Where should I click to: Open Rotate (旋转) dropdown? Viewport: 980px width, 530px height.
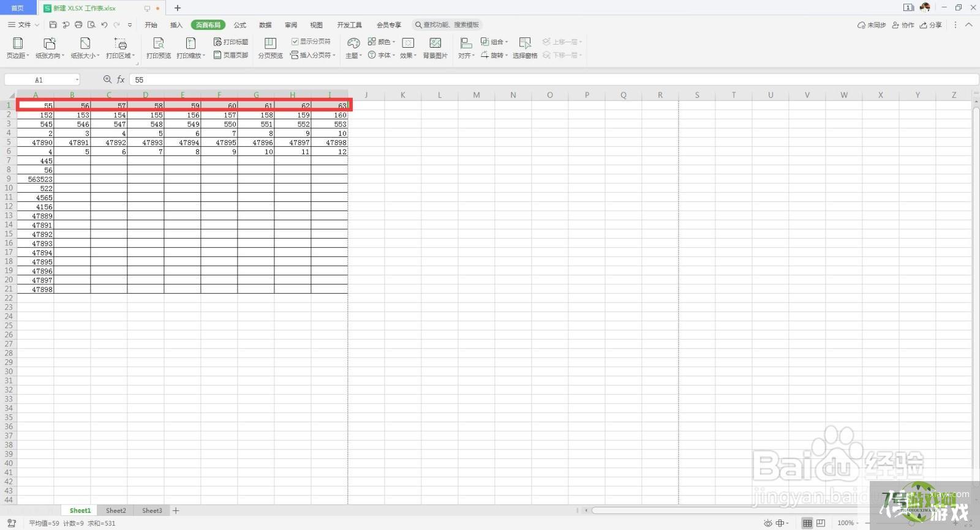coord(494,55)
